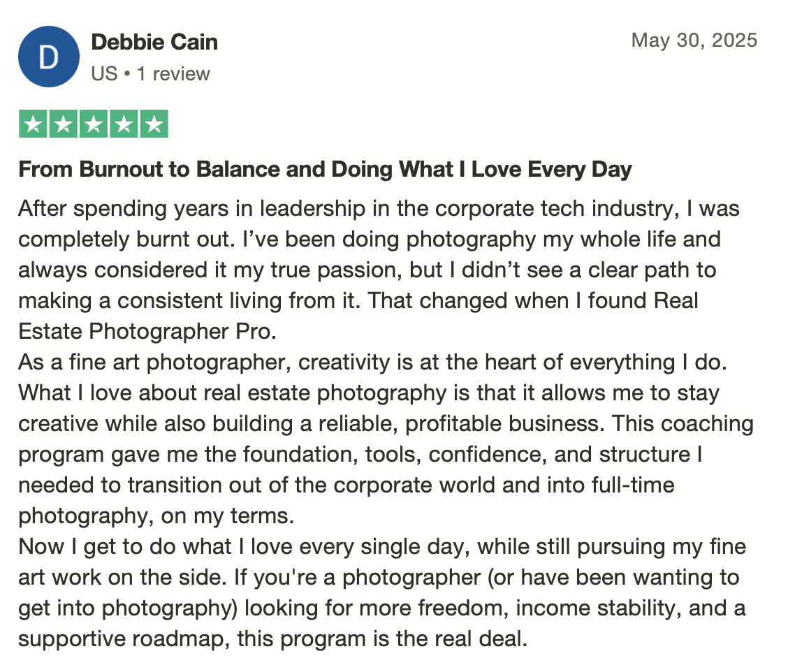This screenshot has width=788, height=672.
Task: Click the blue "D" avatar circle
Action: (x=49, y=57)
